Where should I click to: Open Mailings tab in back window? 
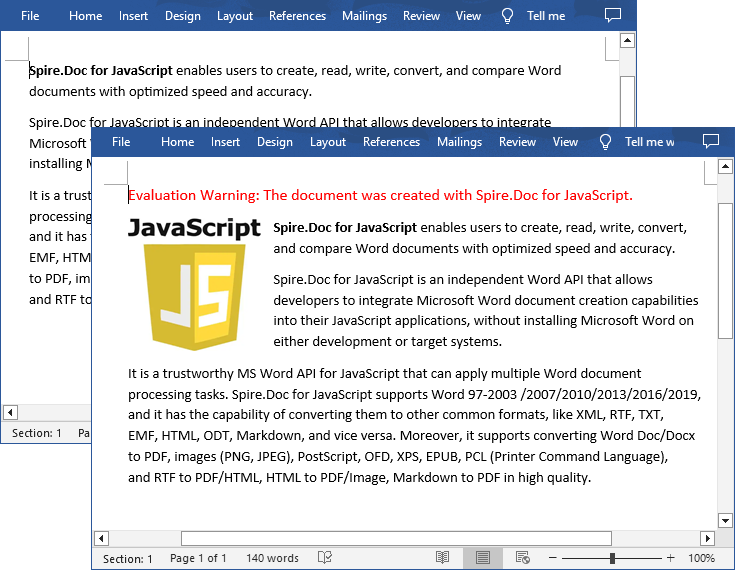coord(363,16)
